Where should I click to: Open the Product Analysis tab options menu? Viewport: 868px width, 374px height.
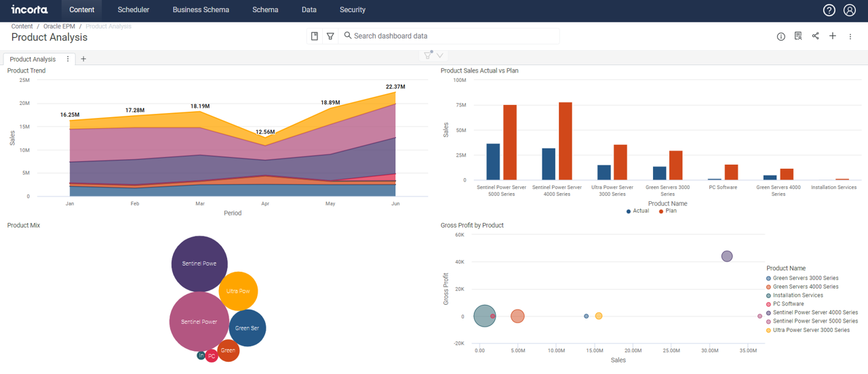coord(68,59)
